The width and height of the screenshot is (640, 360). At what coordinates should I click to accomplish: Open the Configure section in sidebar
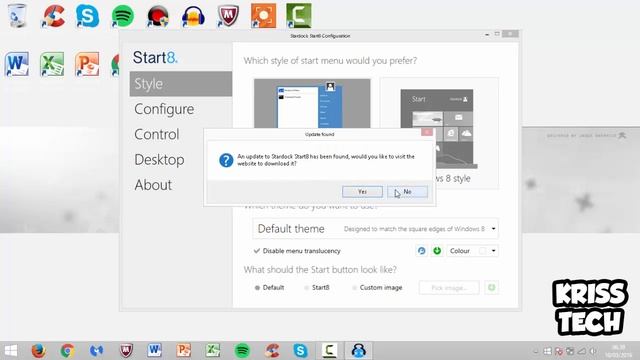pos(164,109)
